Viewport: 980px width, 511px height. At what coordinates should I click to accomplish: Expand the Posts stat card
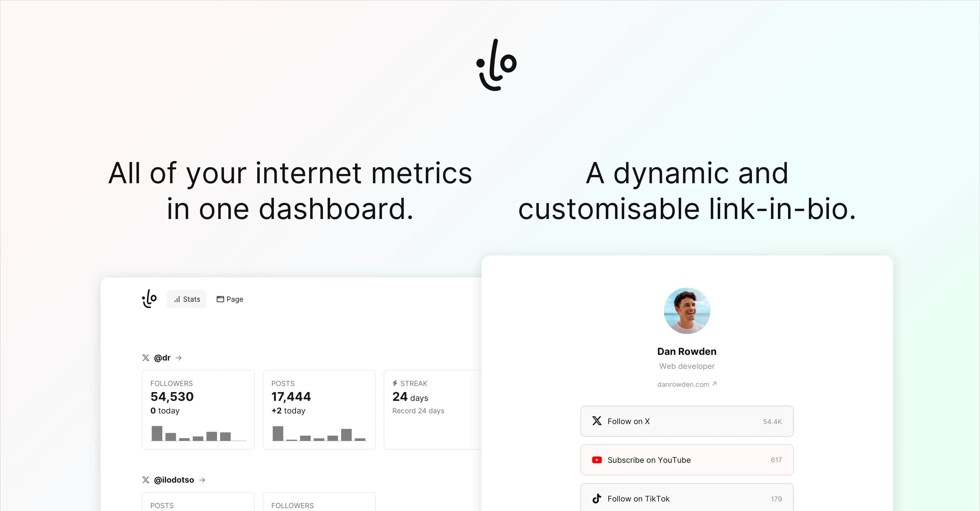pyautogui.click(x=318, y=410)
